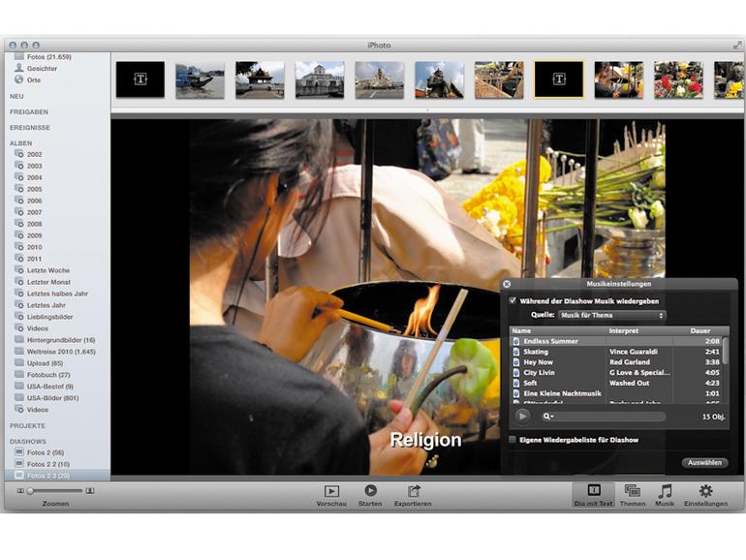Sort tracks by Name column header
The width and height of the screenshot is (746, 560).
pyautogui.click(x=558, y=330)
